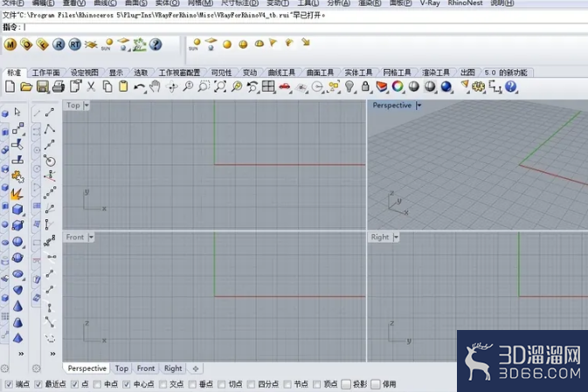Add a new viewport tab button
The width and height of the screenshot is (588, 392).
tap(196, 368)
